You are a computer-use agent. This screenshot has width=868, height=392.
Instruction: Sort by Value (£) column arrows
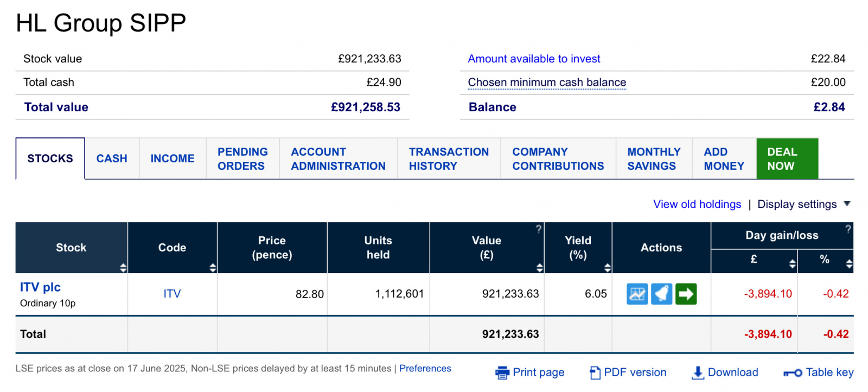click(x=539, y=267)
